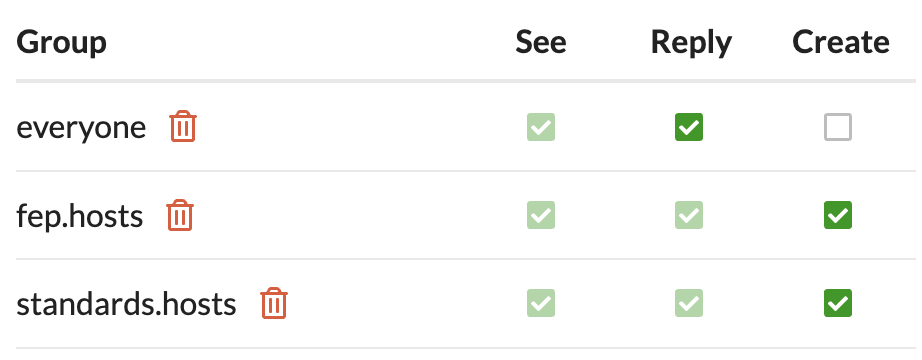Toggle See checkbox for everyone
The width and height of the screenshot is (922, 360).
[x=541, y=127]
